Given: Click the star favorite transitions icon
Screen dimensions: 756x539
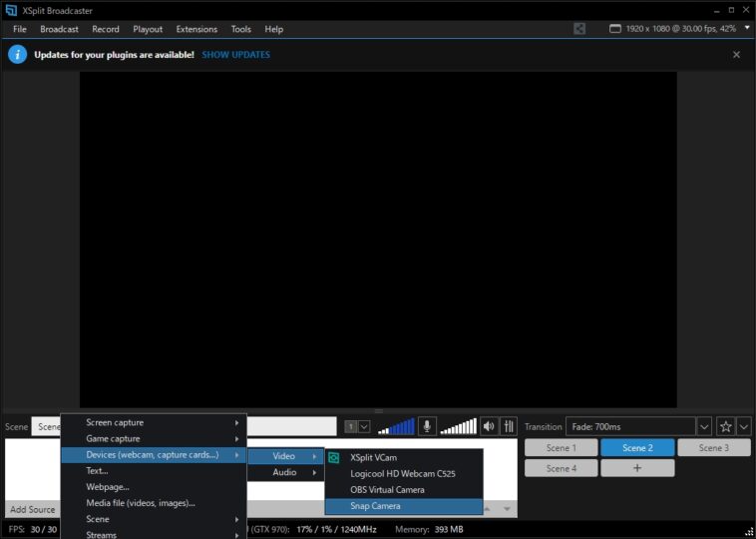Looking at the screenshot, I should point(726,426).
